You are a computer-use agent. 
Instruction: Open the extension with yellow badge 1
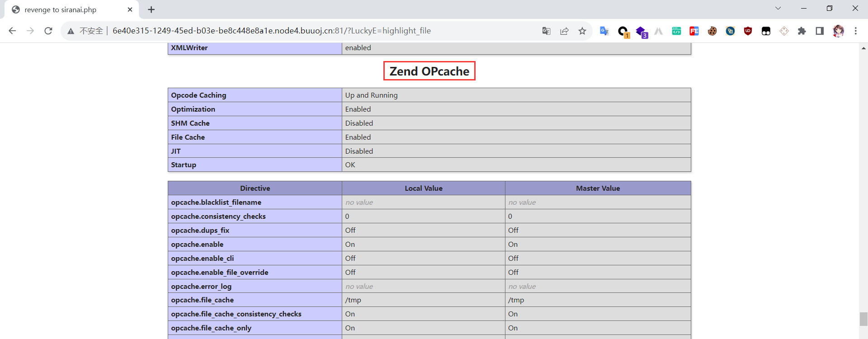pos(623,31)
